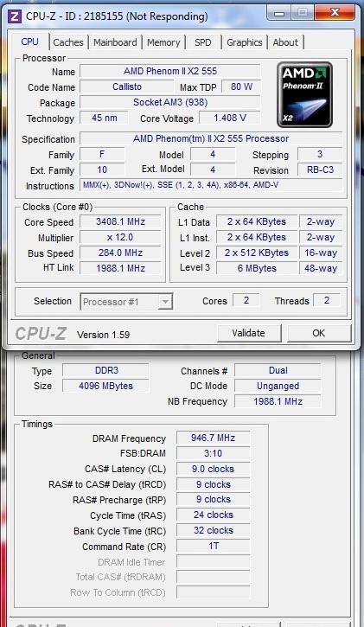Click the L1 Data value 2 x 64 KBytes

point(257,221)
